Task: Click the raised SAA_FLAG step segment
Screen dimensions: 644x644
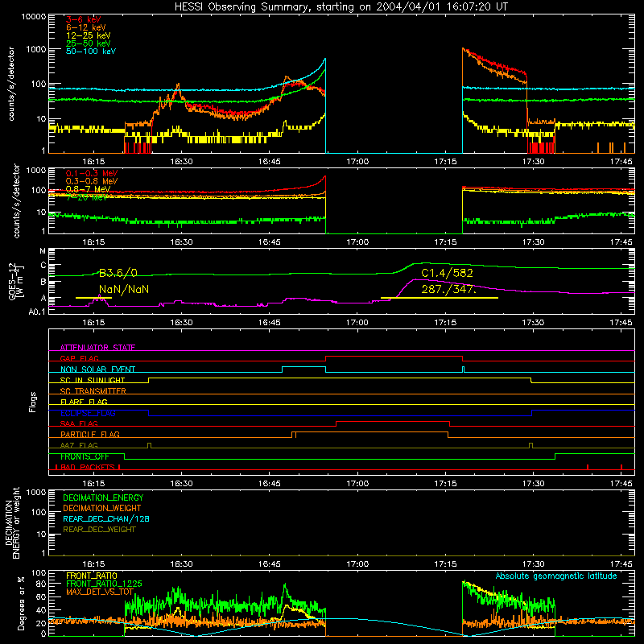Action: point(393,421)
